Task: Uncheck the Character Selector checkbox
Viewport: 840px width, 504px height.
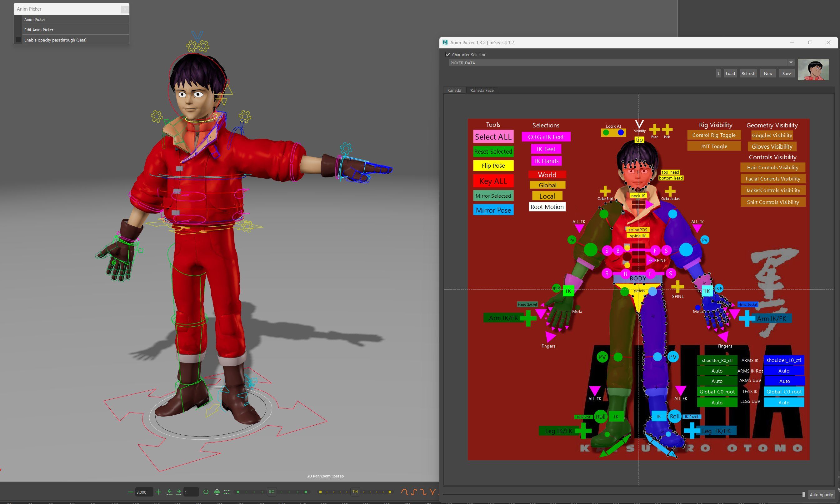Action: [x=448, y=54]
